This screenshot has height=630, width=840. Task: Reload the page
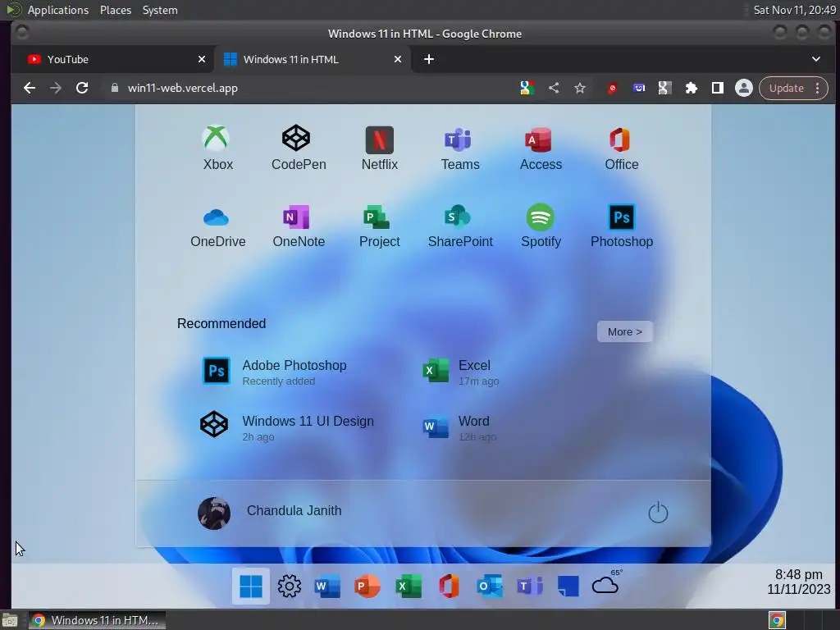pyautogui.click(x=82, y=88)
